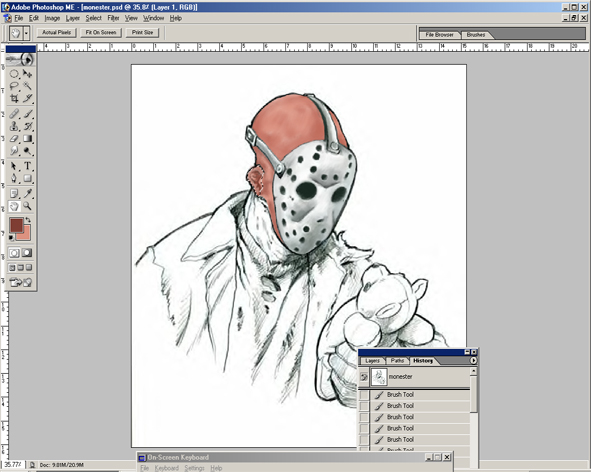Set history brush source to monester snapshot
Viewport: 591px width, 472px height.
(363, 377)
